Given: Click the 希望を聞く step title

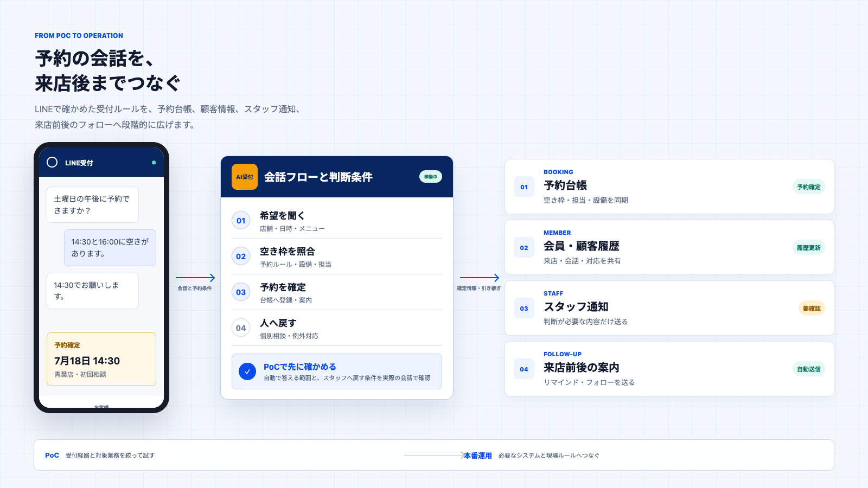Looking at the screenshot, I should click(x=282, y=215).
